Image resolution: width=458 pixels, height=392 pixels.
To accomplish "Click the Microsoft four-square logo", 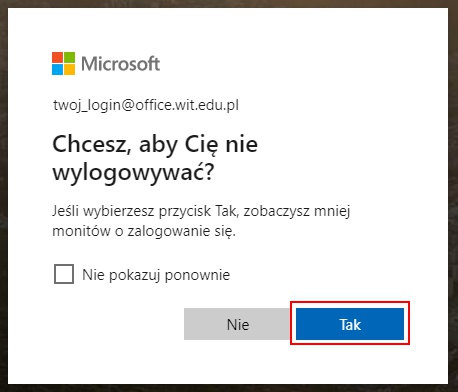I will click(63, 63).
